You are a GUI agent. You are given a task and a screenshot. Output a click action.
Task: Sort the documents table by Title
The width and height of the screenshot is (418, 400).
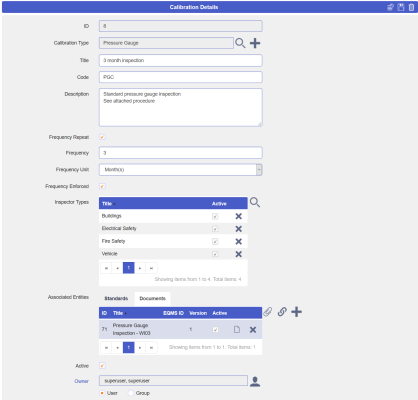118,313
